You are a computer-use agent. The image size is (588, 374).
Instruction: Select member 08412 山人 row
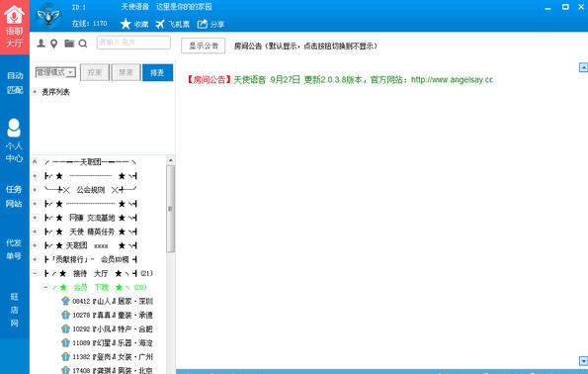coord(108,301)
